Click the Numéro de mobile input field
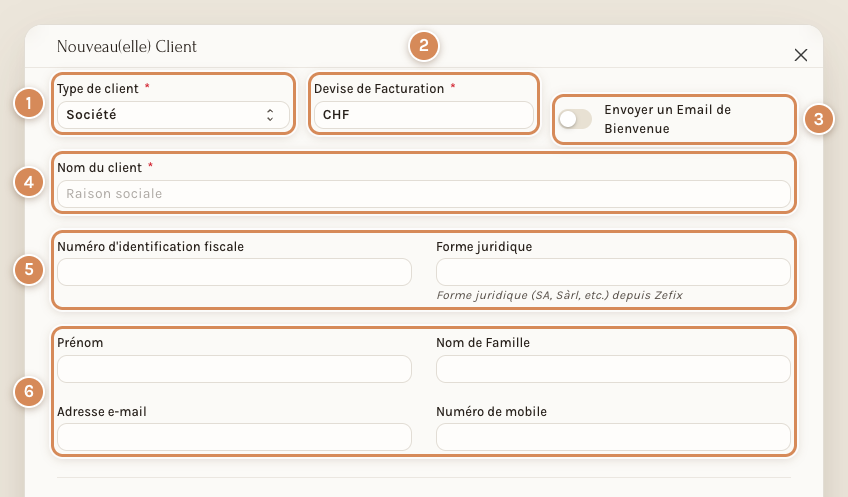Screen dimensions: 848x497 click(613, 437)
